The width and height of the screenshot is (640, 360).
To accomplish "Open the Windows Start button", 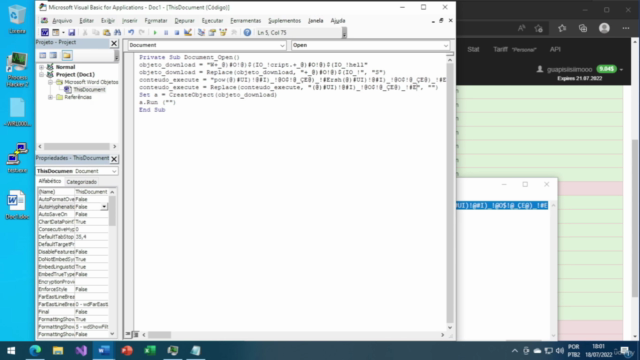I will click(x=11, y=351).
